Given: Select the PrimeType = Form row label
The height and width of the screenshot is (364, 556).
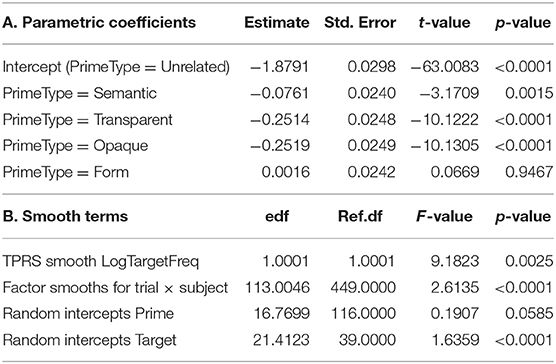Looking at the screenshot, I should [x=66, y=172].
